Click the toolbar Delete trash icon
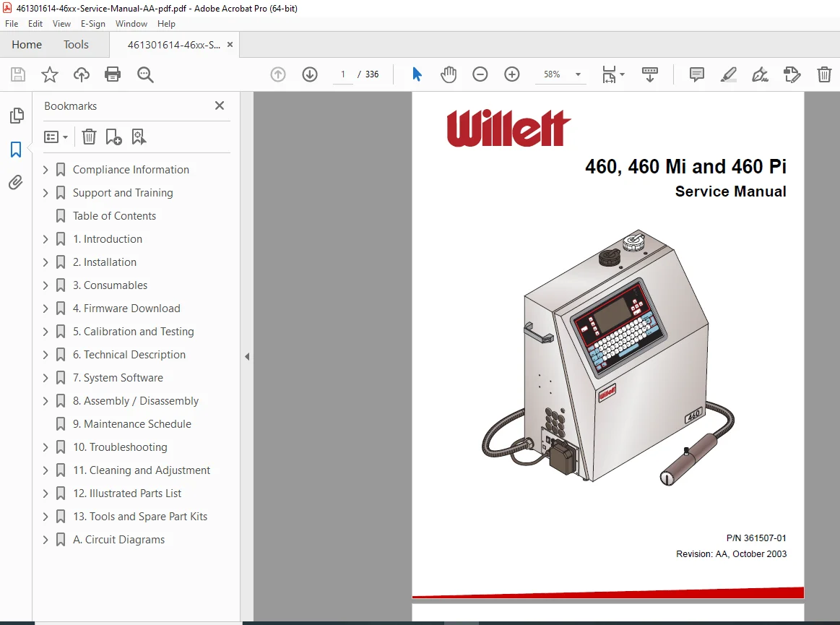 (824, 74)
